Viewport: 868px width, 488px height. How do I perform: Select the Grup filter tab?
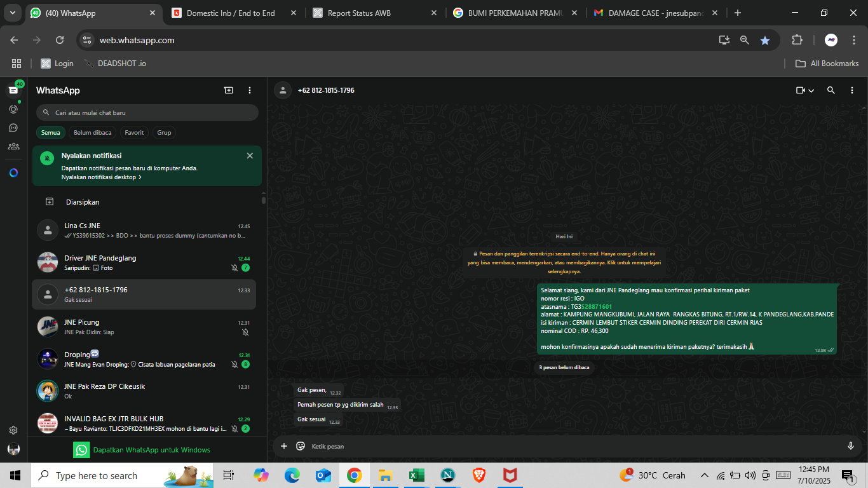pos(164,133)
